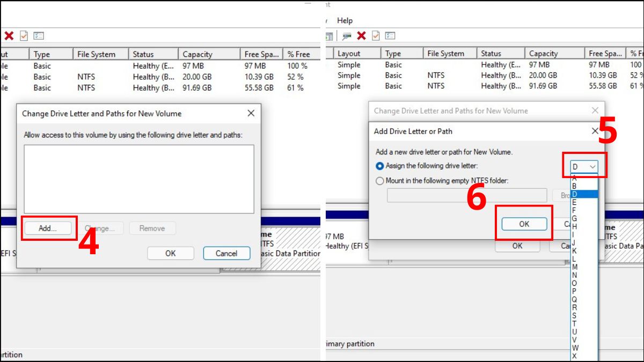Viewport: 644px width, 362px height.
Task: Select the Assign the following drive letter radio
Action: [380, 166]
